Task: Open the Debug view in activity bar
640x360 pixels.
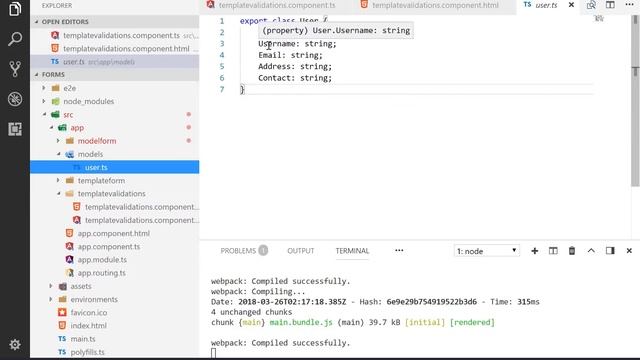Action: 15,99
